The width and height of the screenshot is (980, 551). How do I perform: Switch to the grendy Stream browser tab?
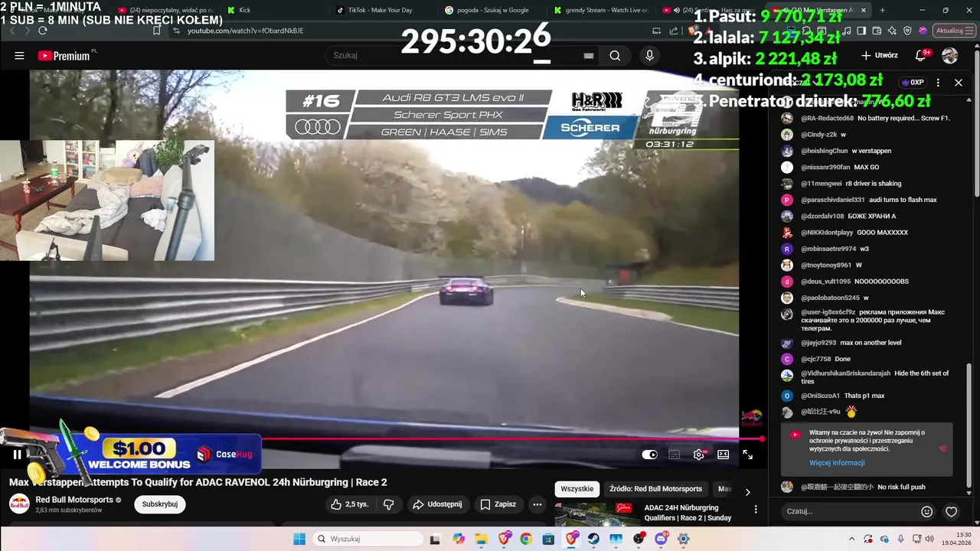point(603,10)
